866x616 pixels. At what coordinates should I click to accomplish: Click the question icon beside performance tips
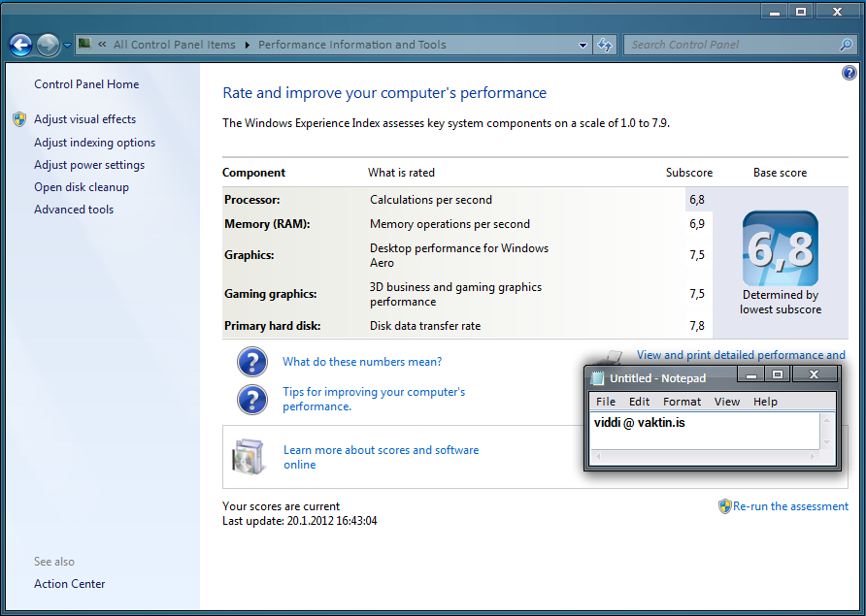[252, 399]
